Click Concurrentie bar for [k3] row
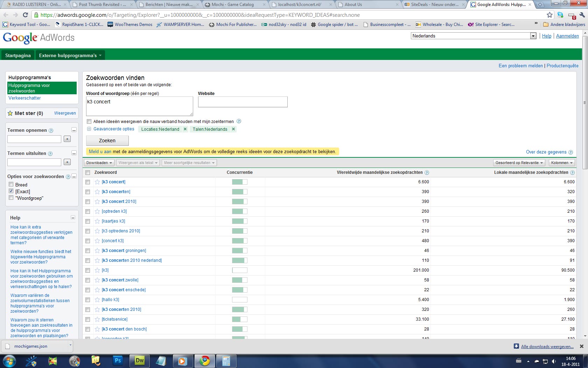Screen dimensions: 588x368 coord(239,270)
